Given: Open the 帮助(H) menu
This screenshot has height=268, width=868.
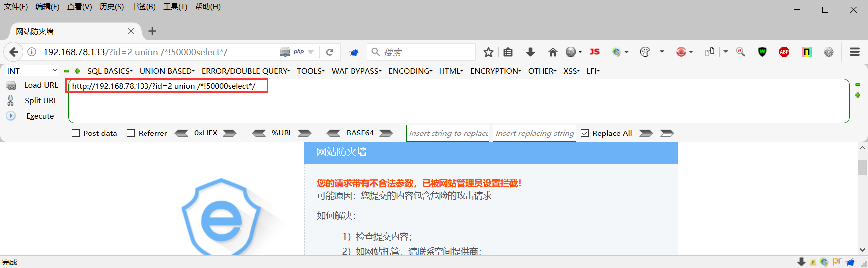Looking at the screenshot, I should click(208, 7).
